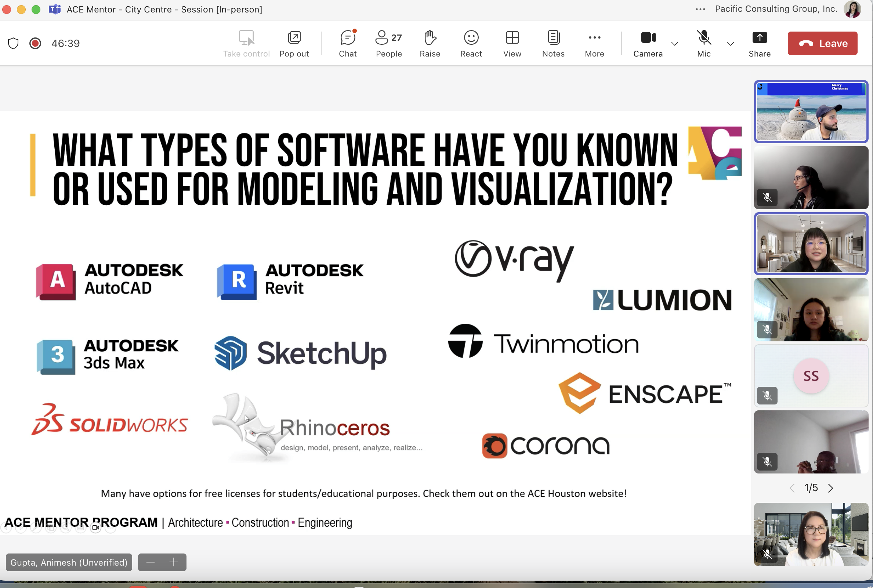
Task: Select the beach snowman participant video
Action: point(811,112)
